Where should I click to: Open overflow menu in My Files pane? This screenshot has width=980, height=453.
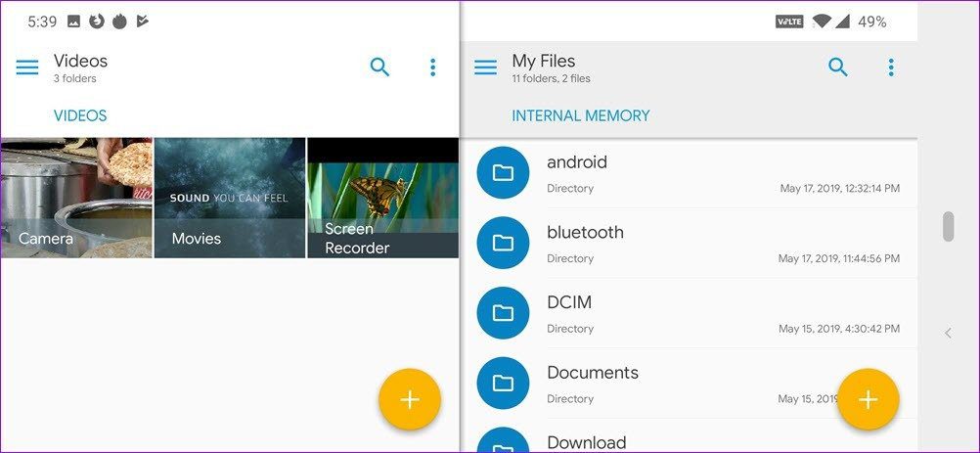[891, 68]
